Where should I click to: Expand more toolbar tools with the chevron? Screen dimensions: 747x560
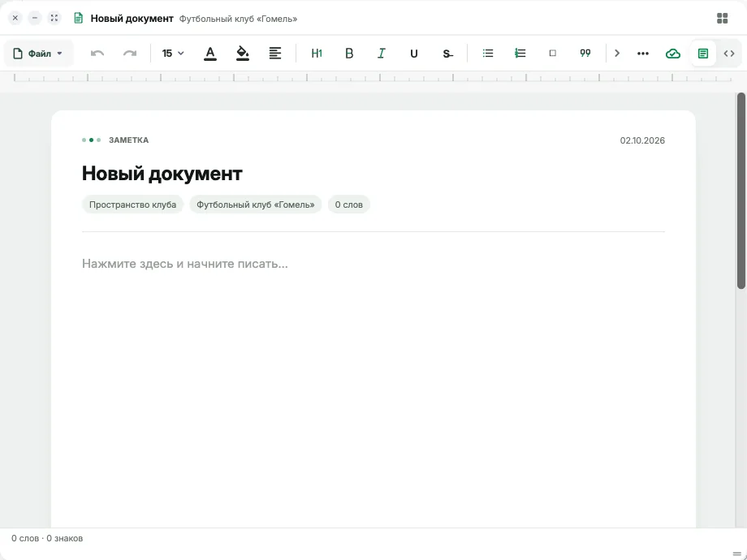point(617,54)
